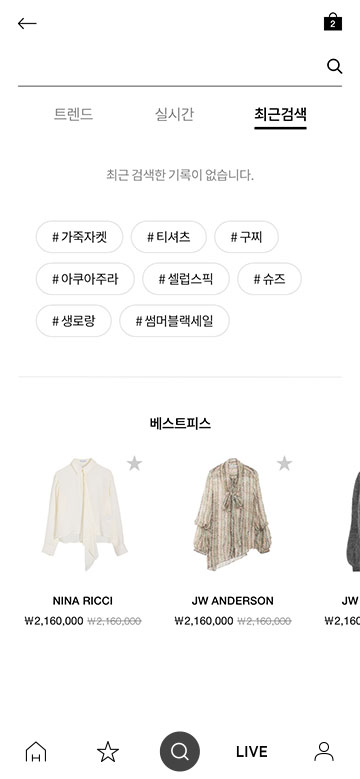Open the NINA RICCI cream blouse thumbnail

tap(84, 514)
